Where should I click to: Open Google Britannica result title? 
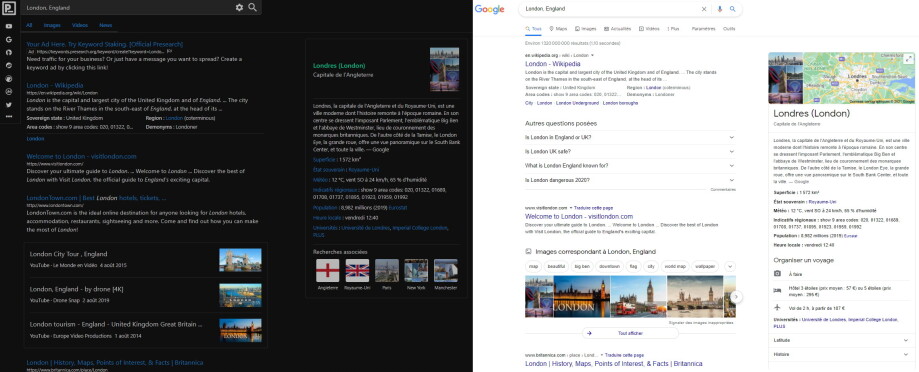click(614, 364)
